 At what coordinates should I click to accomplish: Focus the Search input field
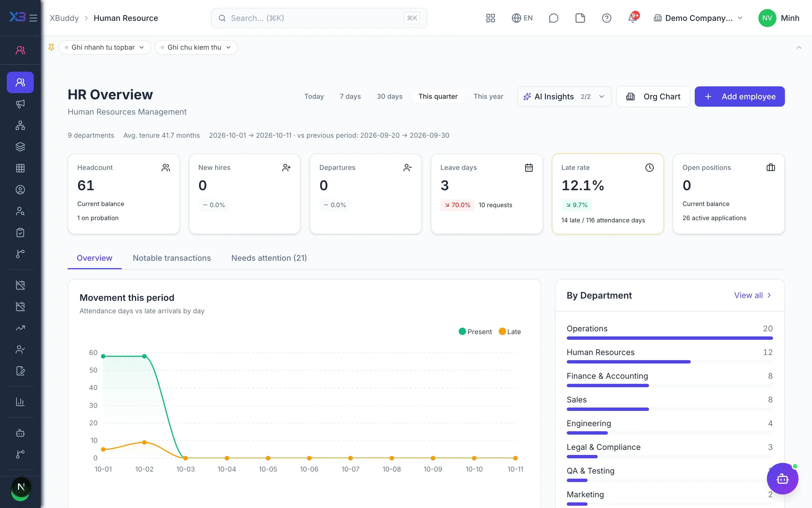pos(319,18)
